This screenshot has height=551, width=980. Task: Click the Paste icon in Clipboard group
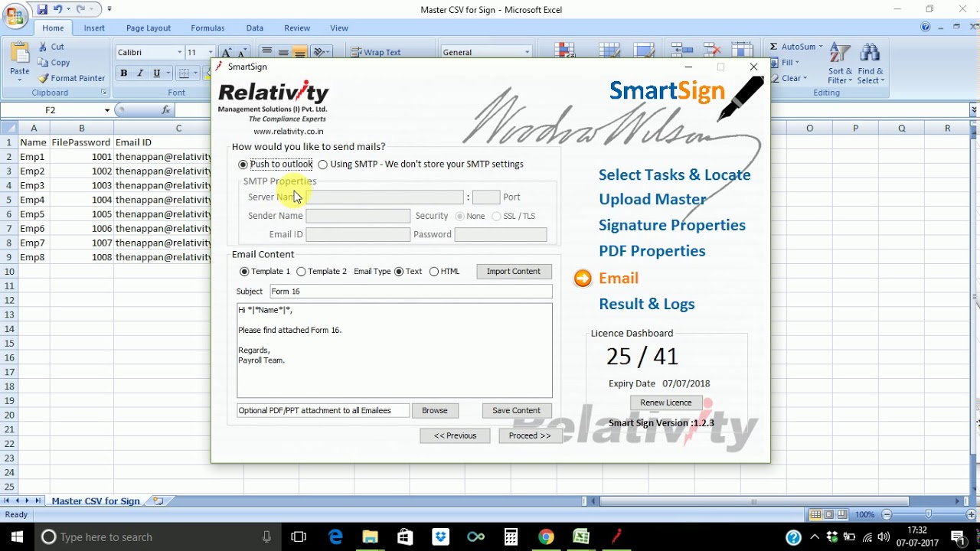tap(20, 54)
